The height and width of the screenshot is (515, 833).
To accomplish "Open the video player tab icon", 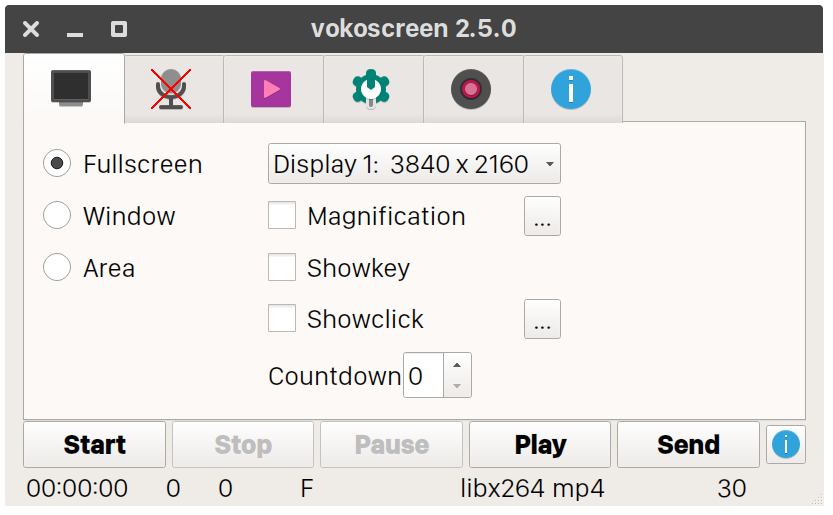I will pos(272,89).
